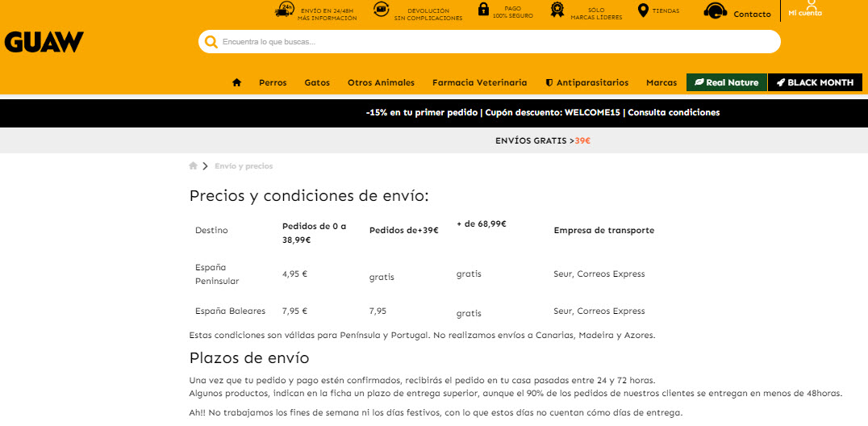This screenshot has width=868, height=426.
Task: Click the delivery truck 24/48h icon
Action: [284, 10]
